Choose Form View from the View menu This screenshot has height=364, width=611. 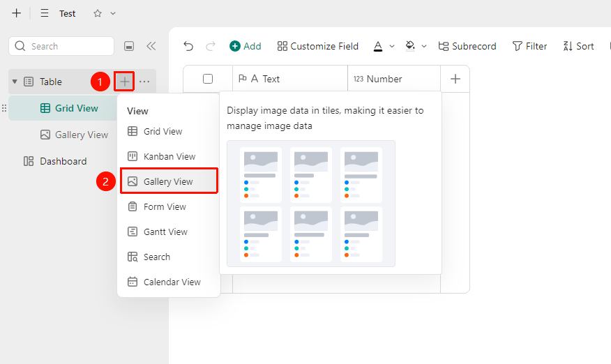pos(169,206)
